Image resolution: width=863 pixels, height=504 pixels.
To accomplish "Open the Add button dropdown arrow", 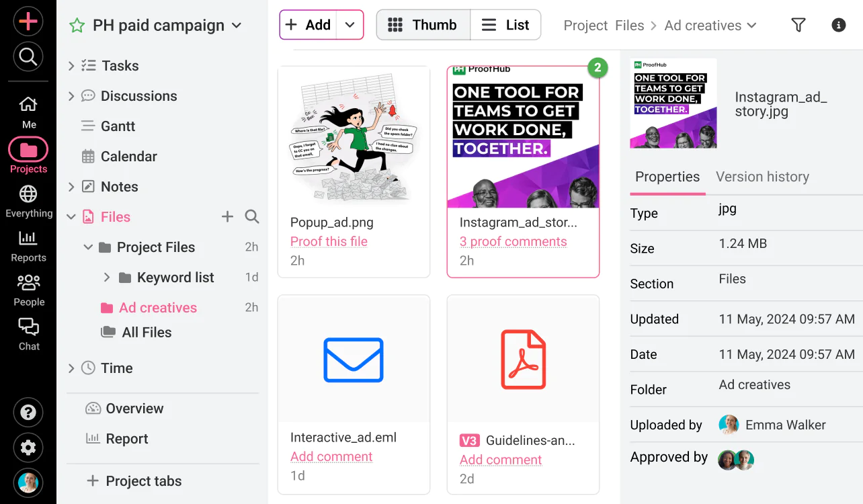I will click(x=350, y=25).
